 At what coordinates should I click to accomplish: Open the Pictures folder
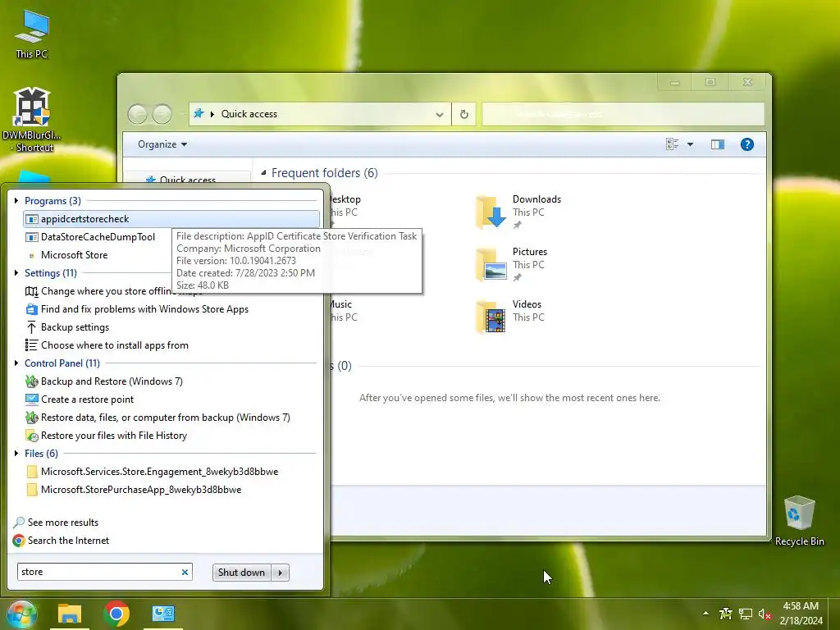[511, 265]
